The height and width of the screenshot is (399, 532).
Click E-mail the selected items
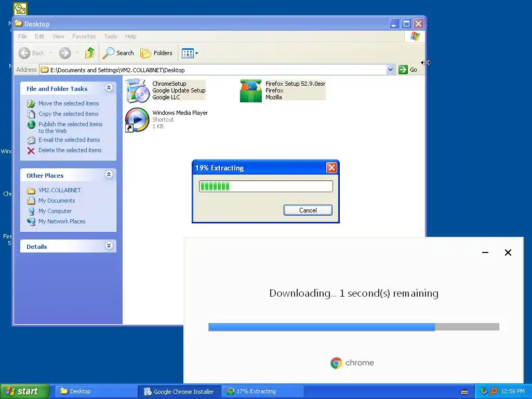pyautogui.click(x=69, y=140)
